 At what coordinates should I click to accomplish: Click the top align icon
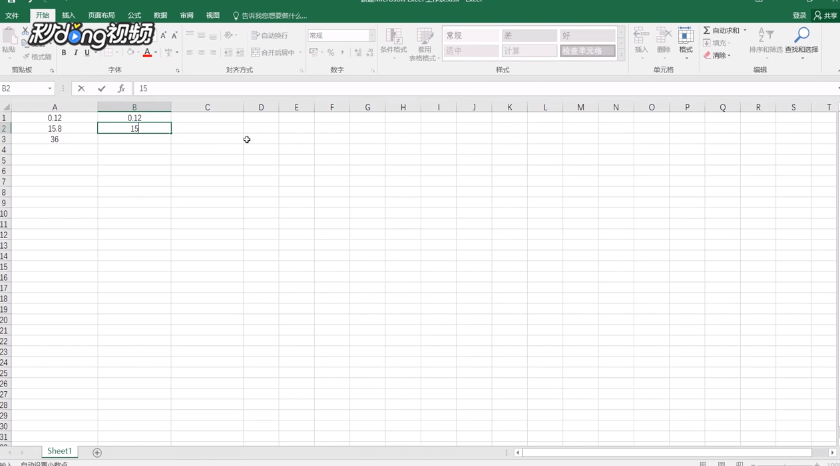coord(190,35)
